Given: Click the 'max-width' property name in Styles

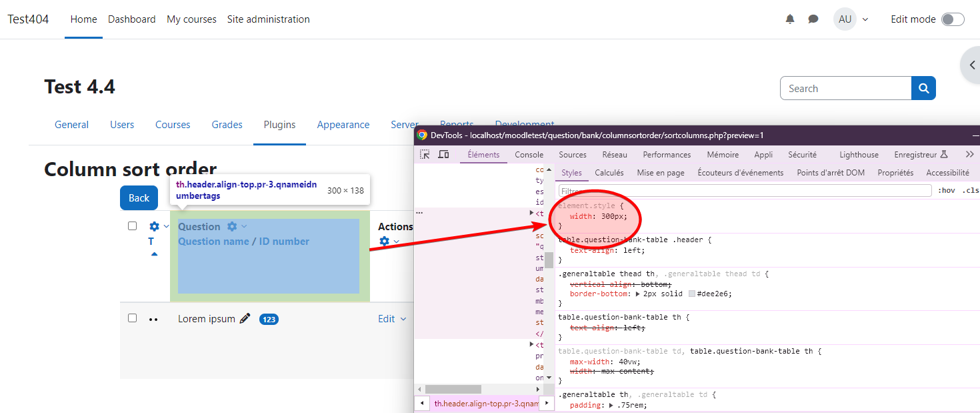Looking at the screenshot, I should click(x=591, y=362).
